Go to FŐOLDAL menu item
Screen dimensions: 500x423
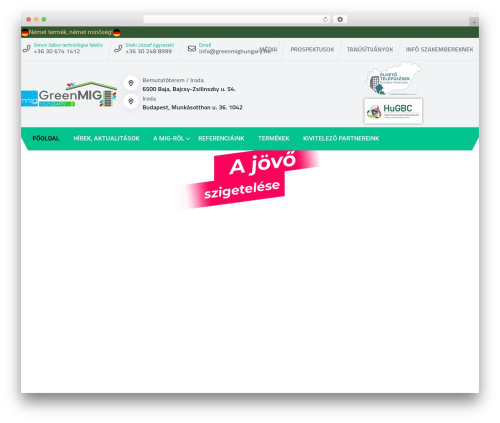coord(46,138)
